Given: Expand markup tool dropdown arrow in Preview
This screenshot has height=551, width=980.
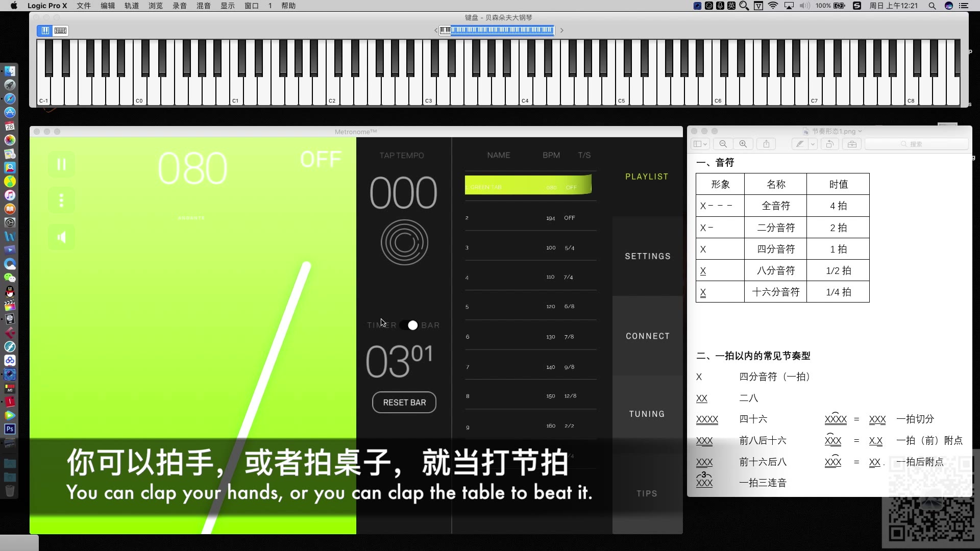Looking at the screenshot, I should (813, 144).
